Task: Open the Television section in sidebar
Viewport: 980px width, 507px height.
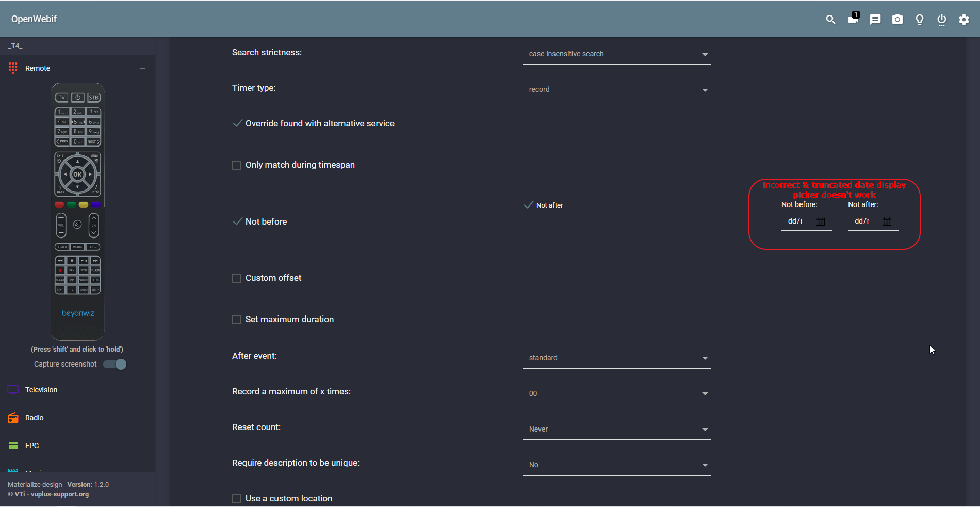Action: (x=41, y=389)
